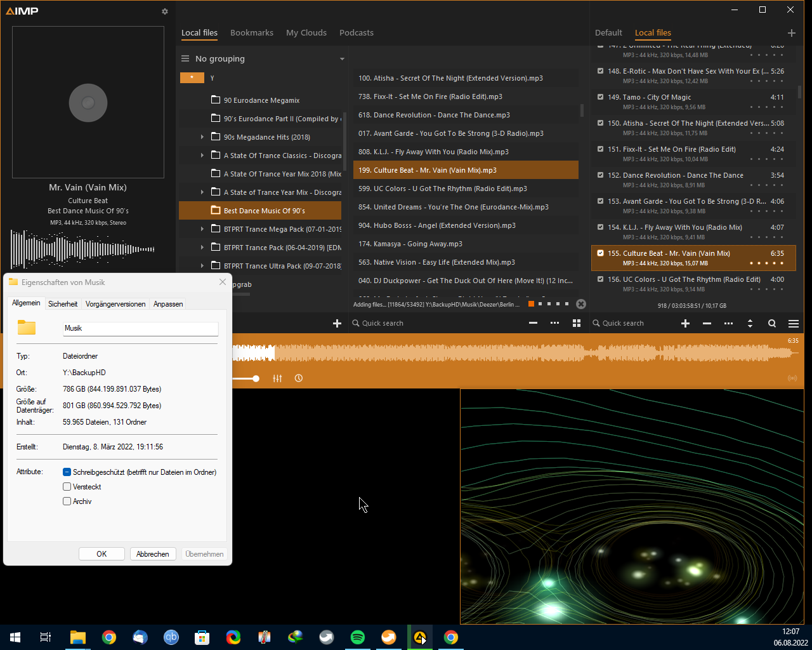Rate track 155 with the star dots
Viewport: 812px width, 650px height.
pos(767,263)
